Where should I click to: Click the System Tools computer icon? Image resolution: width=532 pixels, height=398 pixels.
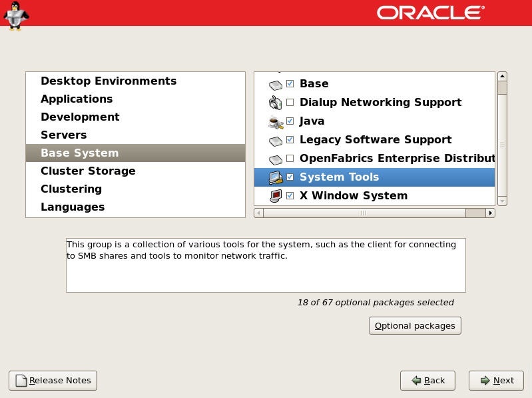[x=276, y=177]
